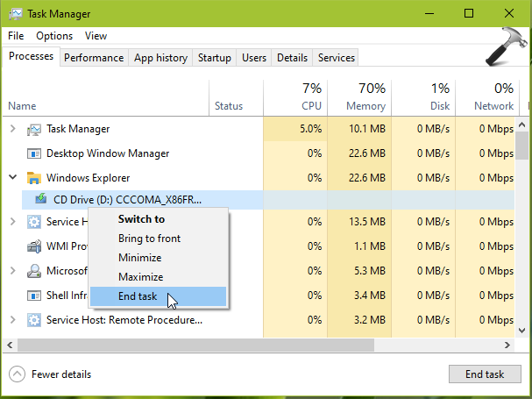
Task: Choose End task in context menu
Action: pyautogui.click(x=159, y=296)
